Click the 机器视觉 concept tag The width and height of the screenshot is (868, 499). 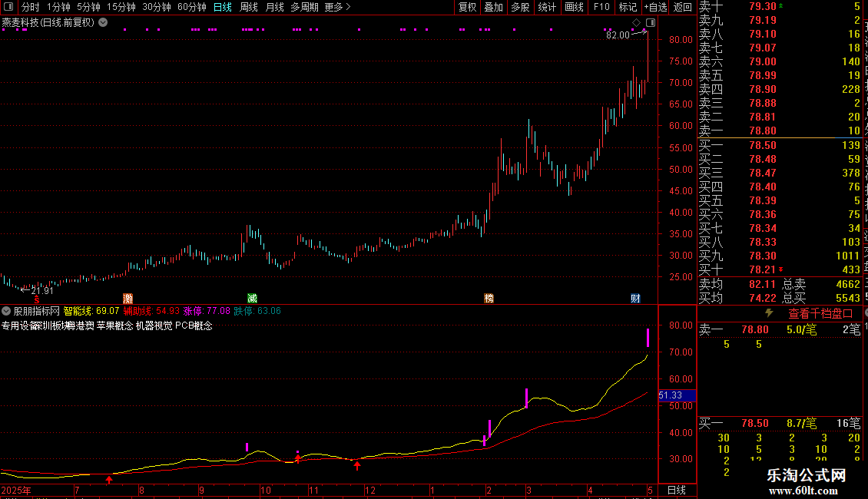point(154,326)
